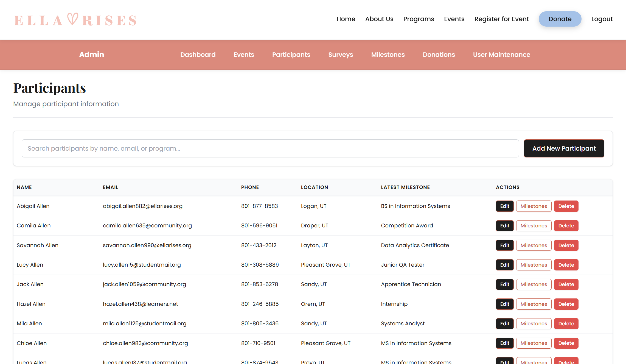Open the About Us page
The width and height of the screenshot is (626, 364).
[379, 19]
